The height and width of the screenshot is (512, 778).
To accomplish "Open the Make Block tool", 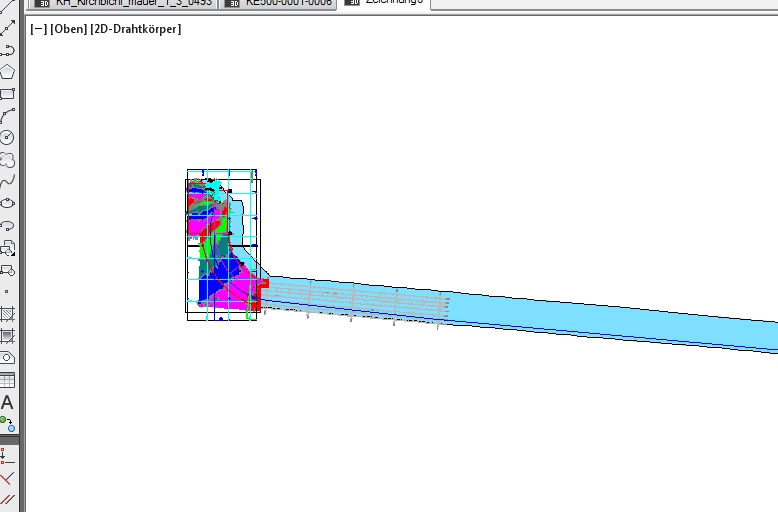I will [7, 270].
